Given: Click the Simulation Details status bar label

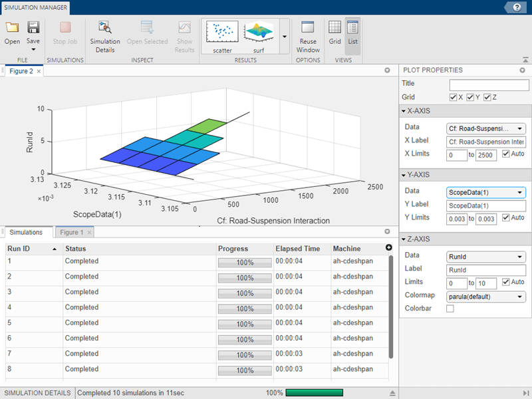Looking at the screenshot, I should [37, 392].
